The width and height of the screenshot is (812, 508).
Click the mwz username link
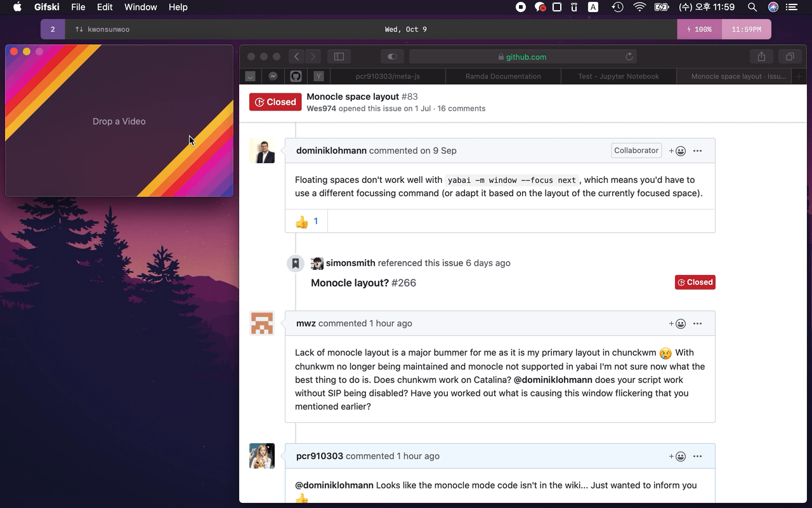pos(306,323)
